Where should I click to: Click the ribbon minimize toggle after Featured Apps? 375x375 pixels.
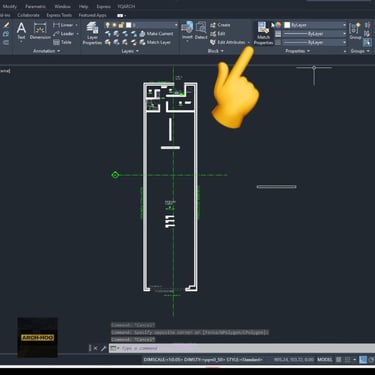click(120, 15)
